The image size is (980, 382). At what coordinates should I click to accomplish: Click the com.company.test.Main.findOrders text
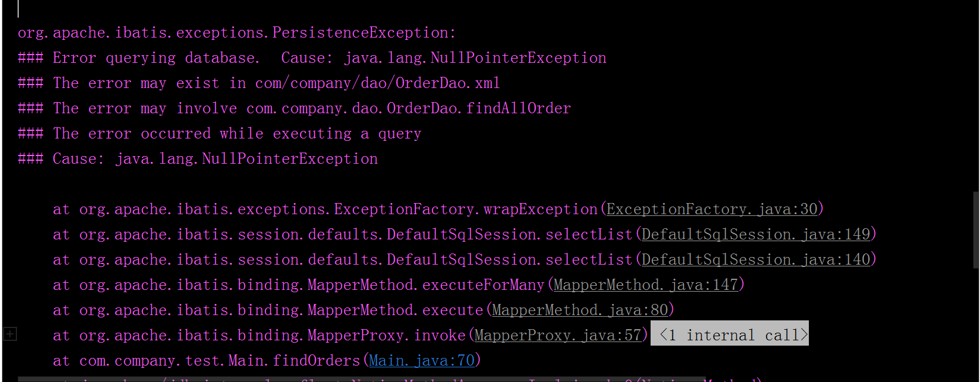(x=219, y=361)
